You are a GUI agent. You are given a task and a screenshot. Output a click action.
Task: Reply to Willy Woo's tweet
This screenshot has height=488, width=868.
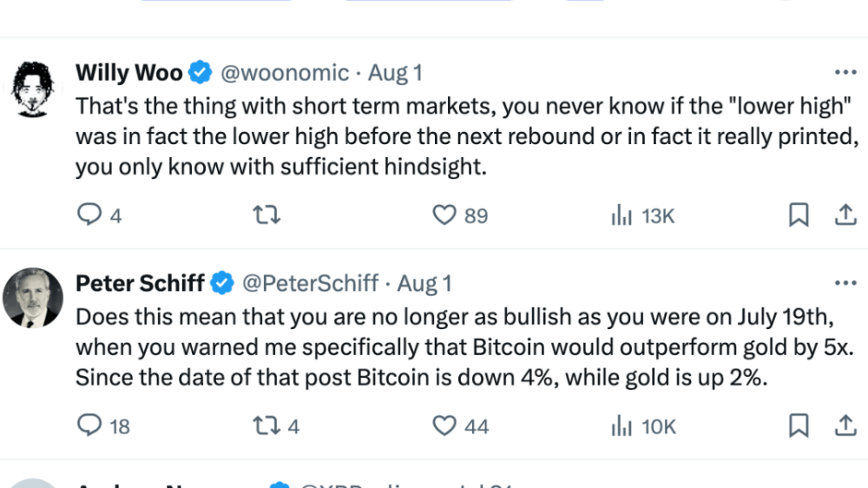90,215
